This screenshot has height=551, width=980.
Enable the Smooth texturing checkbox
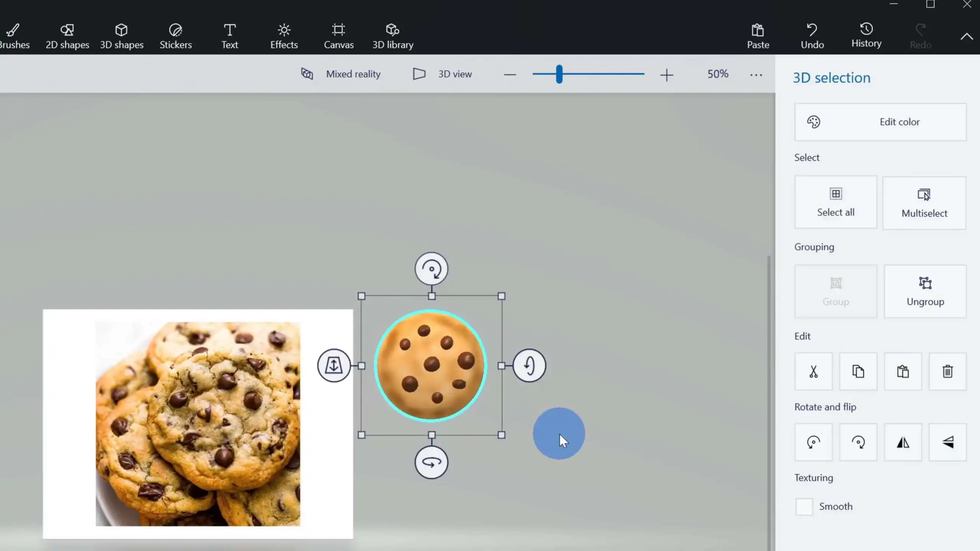[804, 507]
